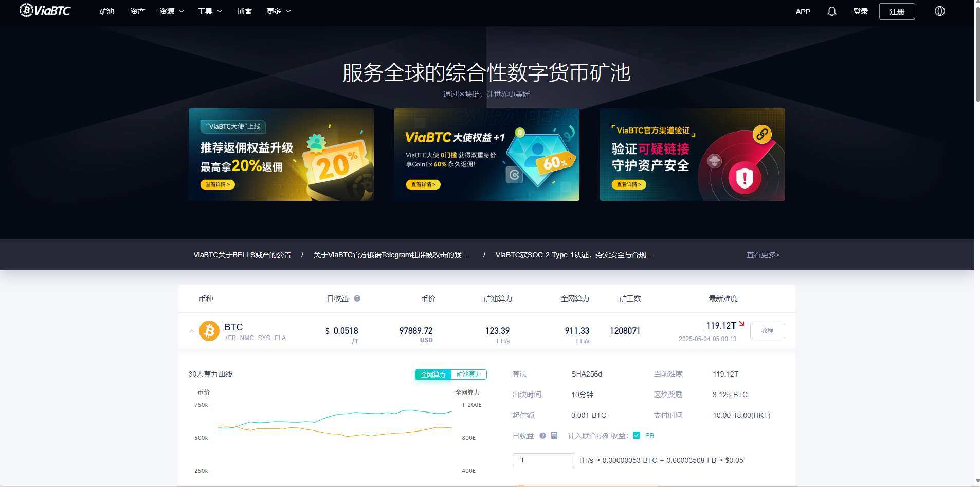Click the language globe icon
The height and width of the screenshot is (487, 980).
940,11
